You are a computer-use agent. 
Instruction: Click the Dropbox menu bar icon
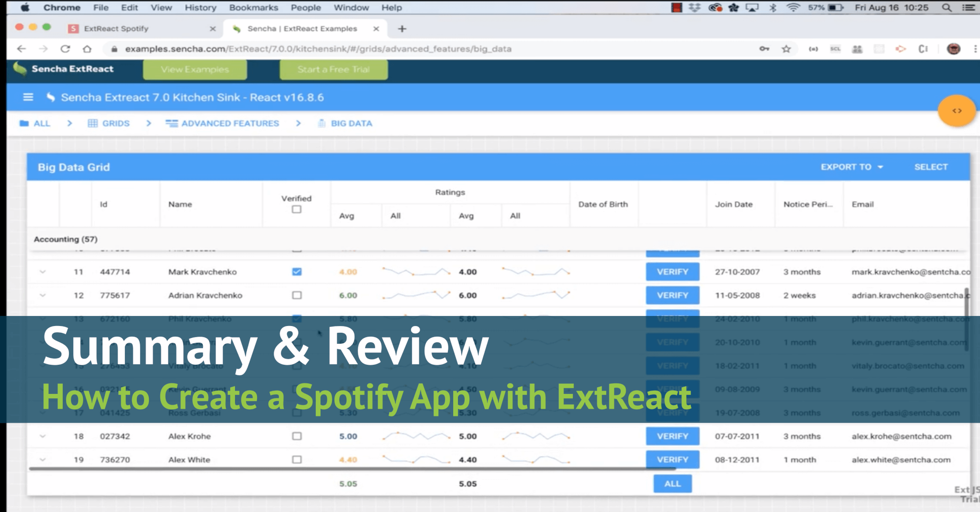[694, 8]
